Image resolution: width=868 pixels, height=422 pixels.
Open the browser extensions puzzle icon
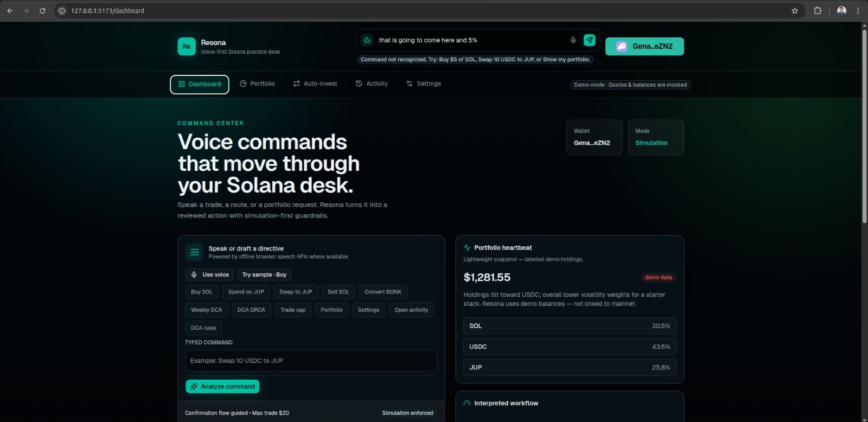click(818, 11)
